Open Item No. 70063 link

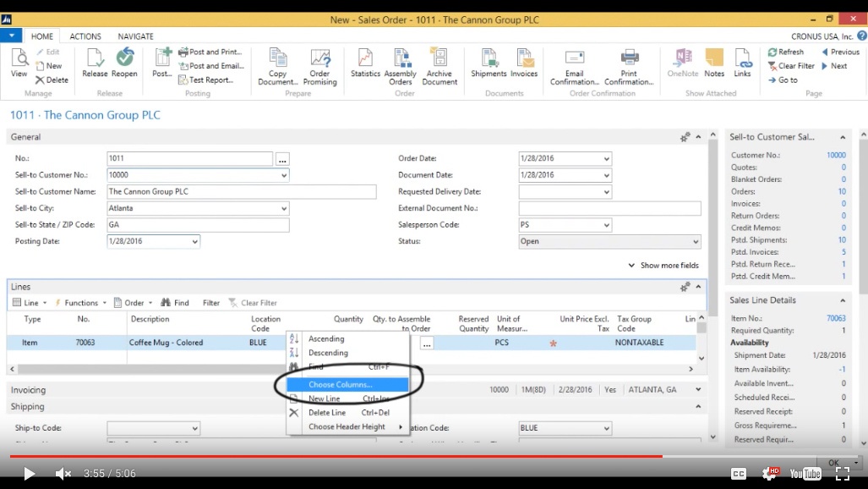pos(836,318)
